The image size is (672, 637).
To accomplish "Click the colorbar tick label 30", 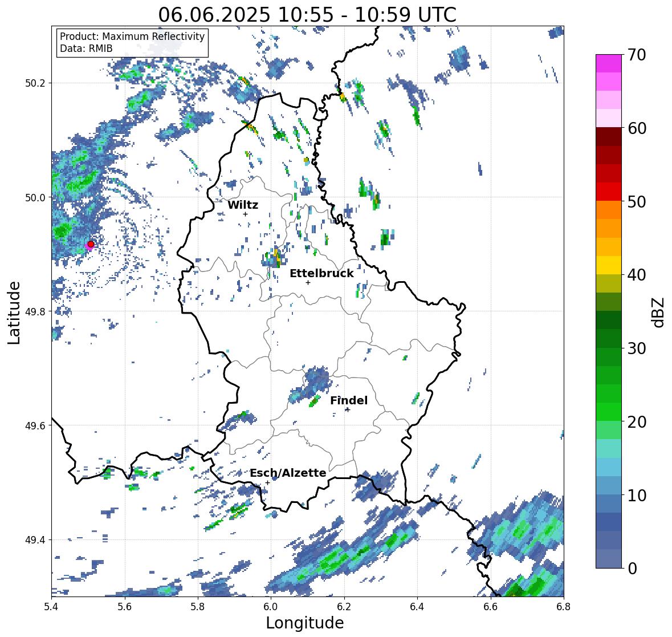I will pyautogui.click(x=637, y=348).
